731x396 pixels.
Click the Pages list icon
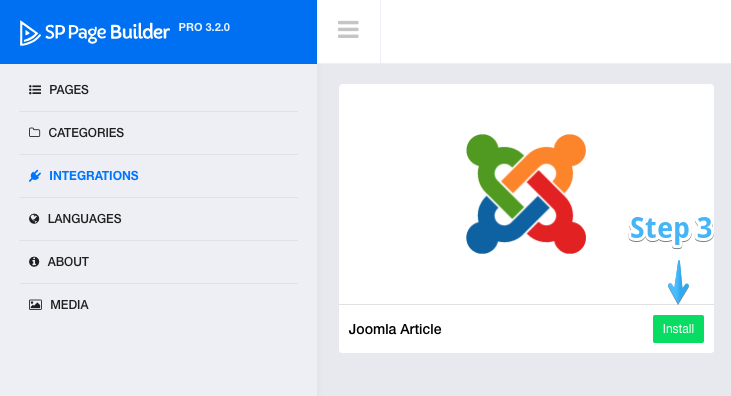coord(34,90)
